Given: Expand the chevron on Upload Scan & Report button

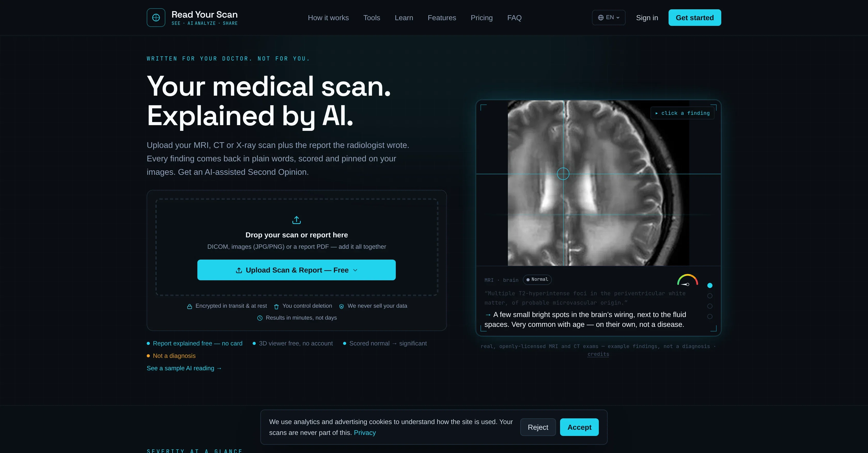Looking at the screenshot, I should (x=355, y=270).
